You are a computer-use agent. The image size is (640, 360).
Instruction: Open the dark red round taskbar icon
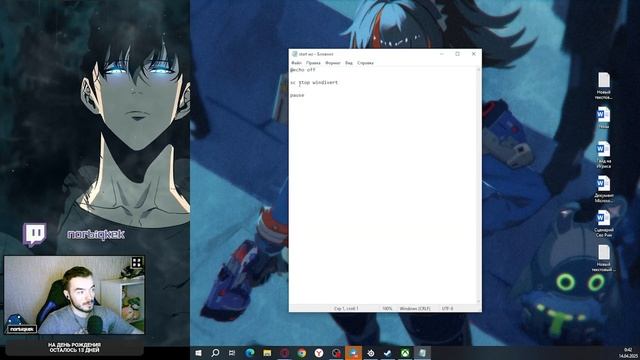(x=284, y=353)
